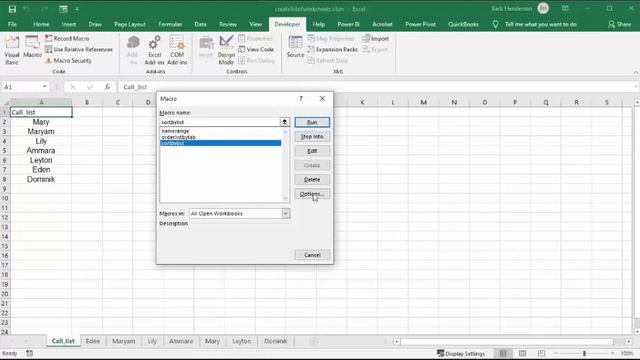Toggle Design Mode
This screenshot has height=360, width=640.
click(x=226, y=50)
